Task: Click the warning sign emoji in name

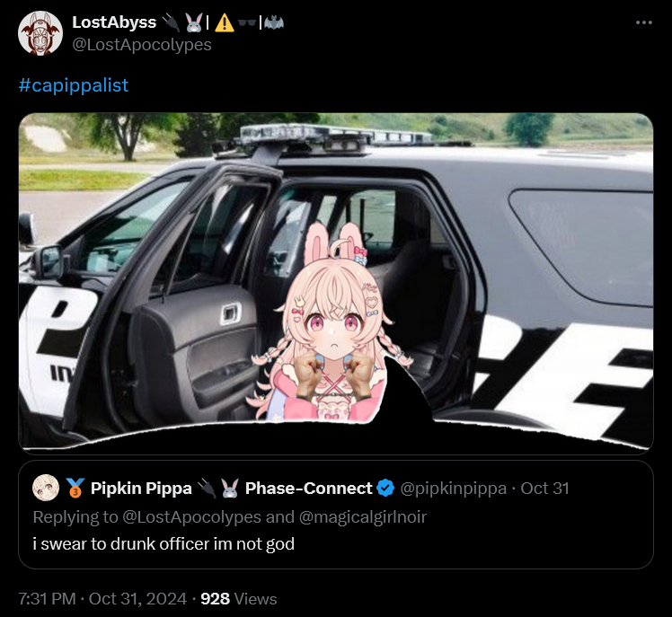Action: pos(224,22)
